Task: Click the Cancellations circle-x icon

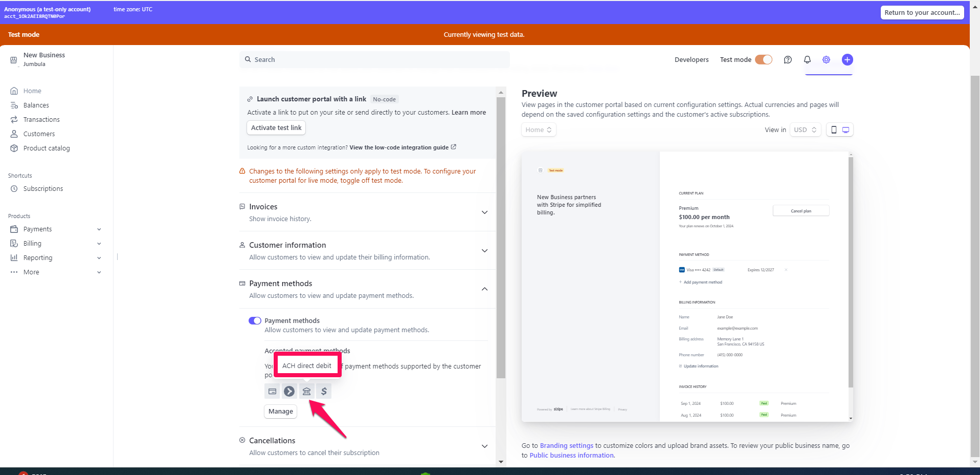Action: click(242, 440)
